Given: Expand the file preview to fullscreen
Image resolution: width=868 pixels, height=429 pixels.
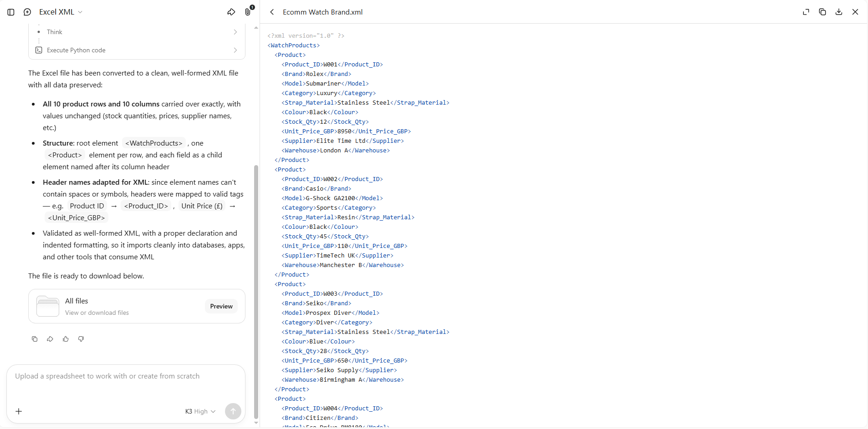Looking at the screenshot, I should 806,12.
